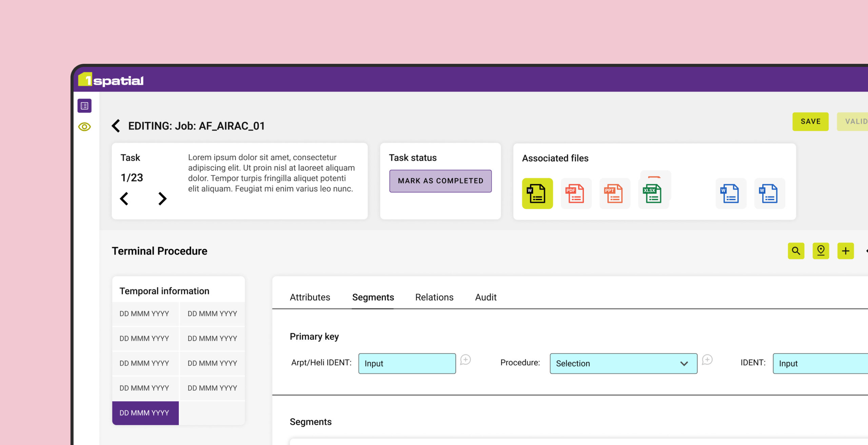The height and width of the screenshot is (445, 868).
Task: Toggle the eye visibility icon in sidebar
Action: (x=84, y=127)
